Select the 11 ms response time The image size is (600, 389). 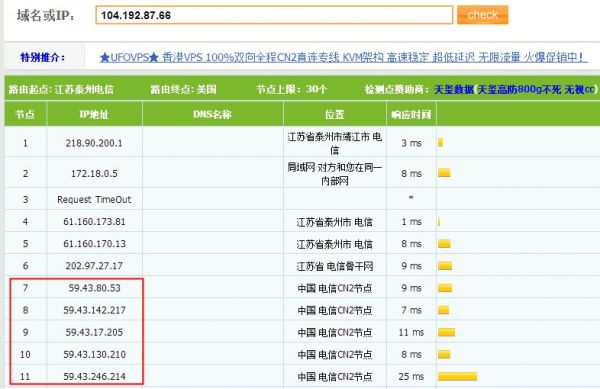(411, 332)
